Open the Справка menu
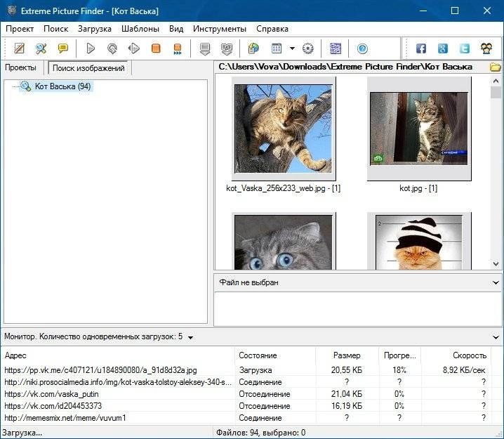504x439 pixels. click(272, 29)
